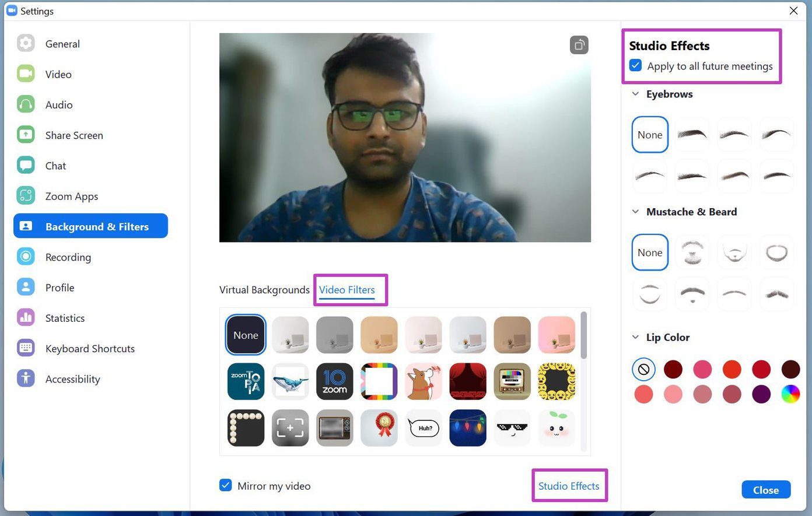
Task: Collapse the Eyebrows section
Action: coord(635,94)
